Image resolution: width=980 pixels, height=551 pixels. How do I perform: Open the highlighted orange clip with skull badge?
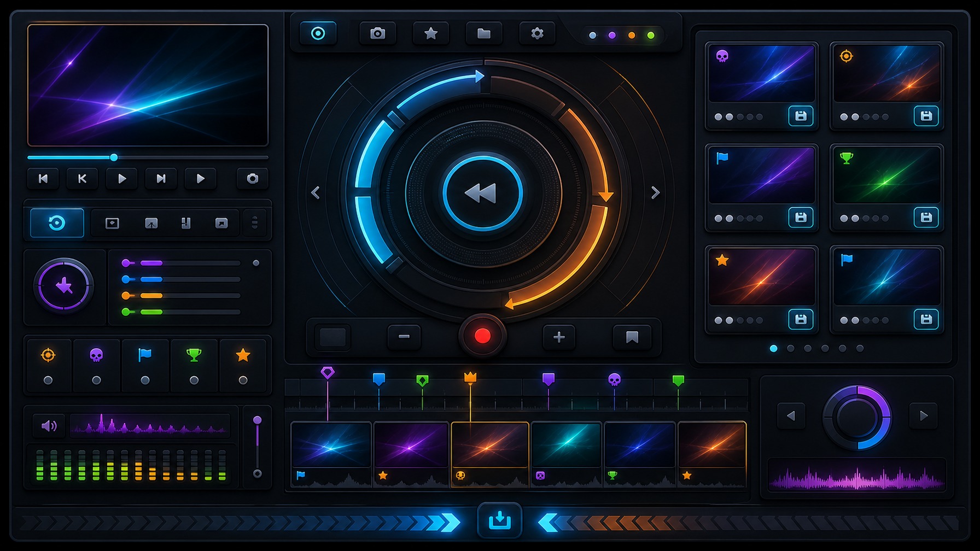click(489, 454)
